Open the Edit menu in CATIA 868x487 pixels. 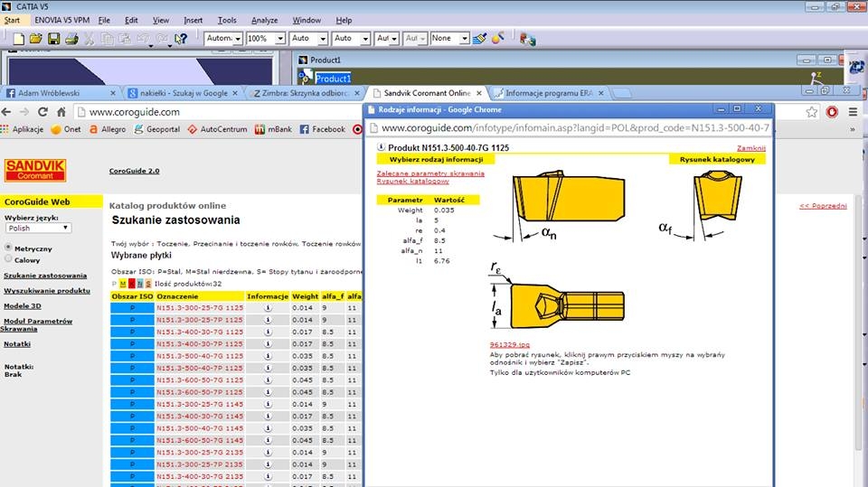(x=131, y=20)
